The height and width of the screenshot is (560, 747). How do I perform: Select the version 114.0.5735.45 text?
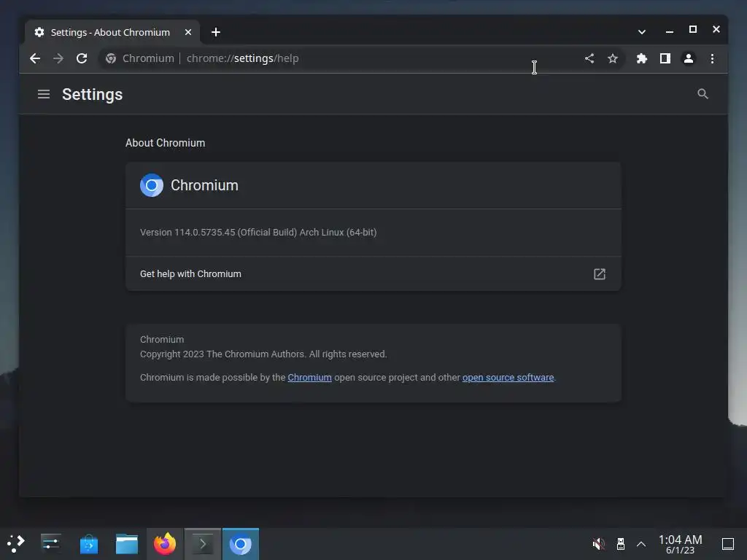click(258, 233)
